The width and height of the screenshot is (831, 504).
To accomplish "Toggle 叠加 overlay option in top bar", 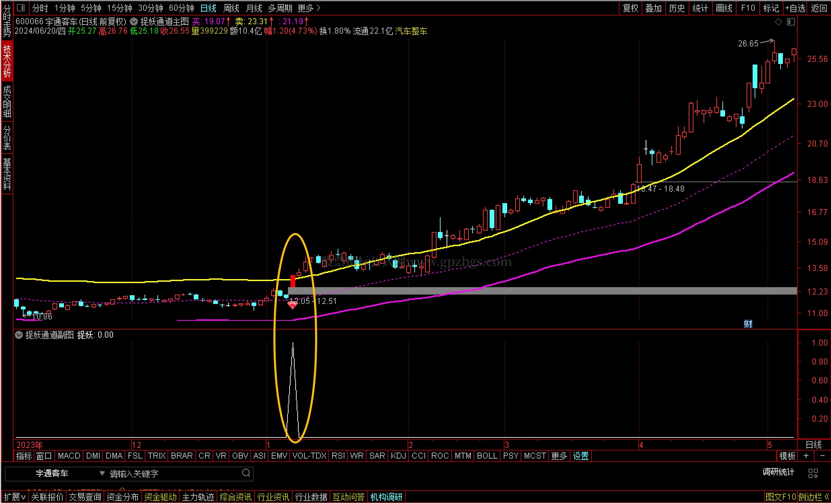I will coord(653,8).
